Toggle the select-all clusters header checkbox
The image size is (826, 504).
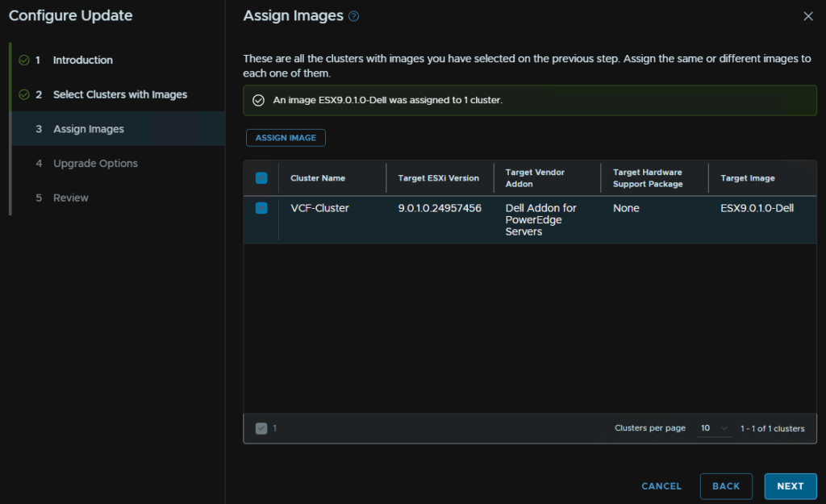click(x=261, y=178)
